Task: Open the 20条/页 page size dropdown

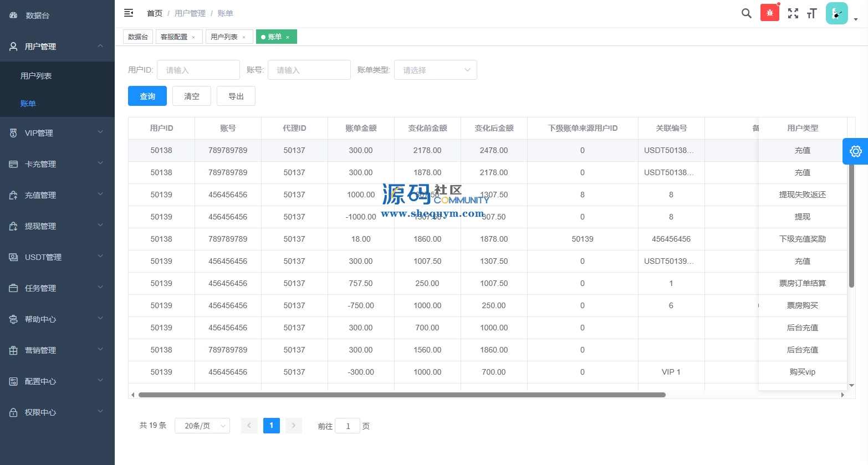Action: (202, 426)
